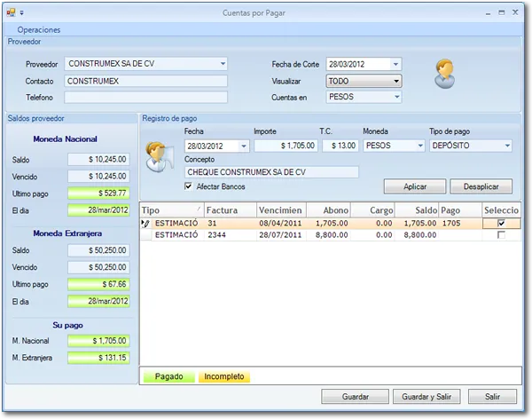Viewport: 532px width, 419px height.
Task: Click the Guardar y Salir button
Action: [426, 397]
